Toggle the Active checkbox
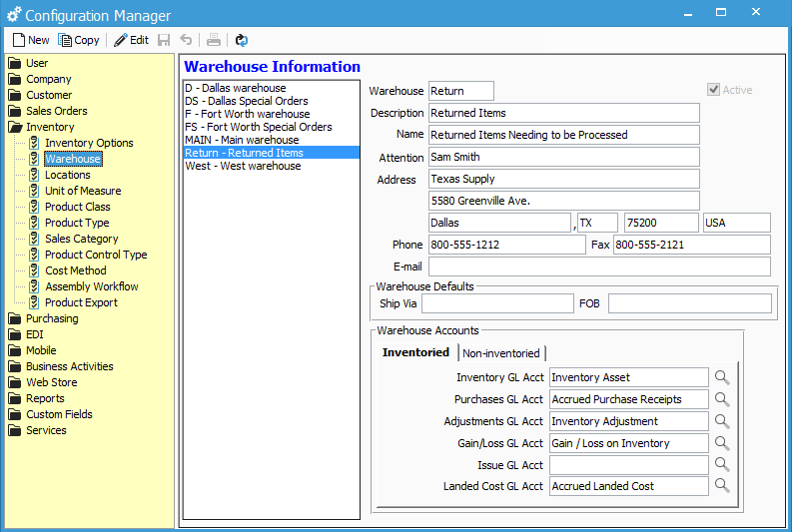Screen dimensions: 792x532 [713, 90]
